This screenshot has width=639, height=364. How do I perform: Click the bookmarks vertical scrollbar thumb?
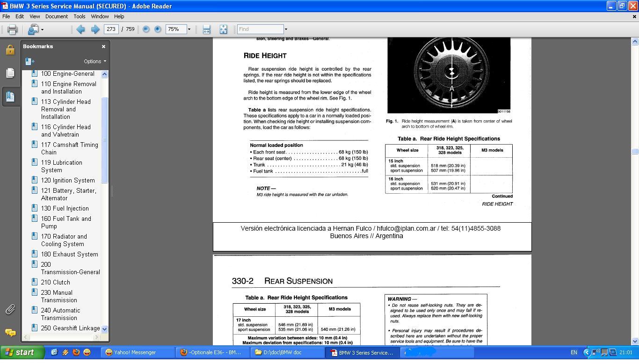104,140
